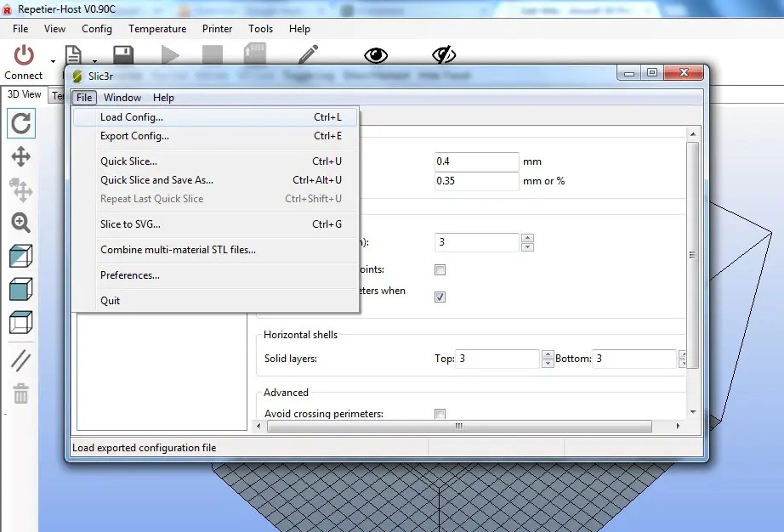Click the pencil Toggle Log icon
This screenshot has width=784, height=532.
coord(308,54)
